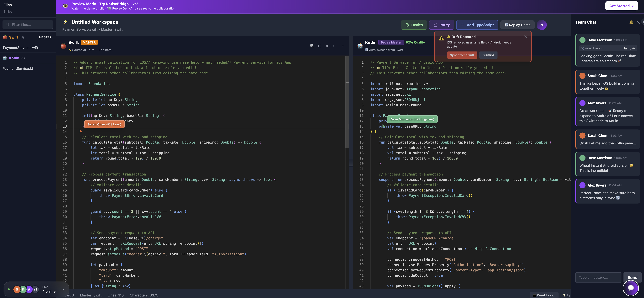Viewport: 644px width, 298px height.
Task: Click Sync from Swift in the drift alert
Action: 462,55
